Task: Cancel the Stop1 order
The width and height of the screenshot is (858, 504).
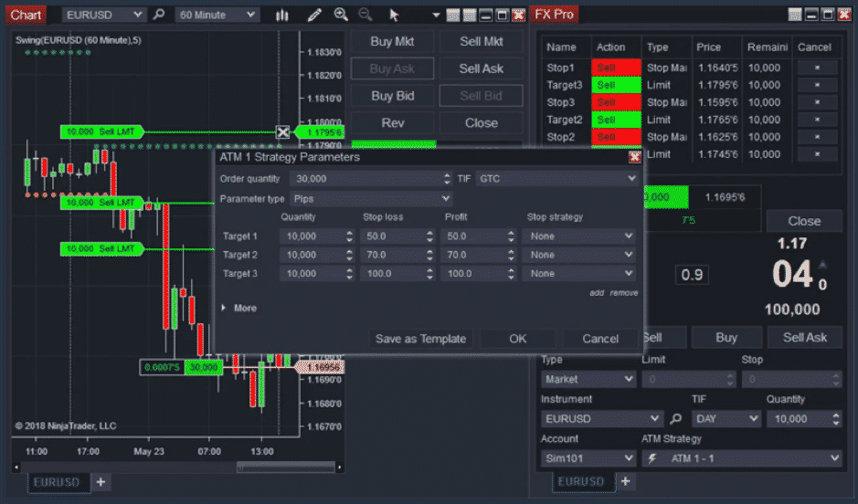Action: (x=817, y=68)
